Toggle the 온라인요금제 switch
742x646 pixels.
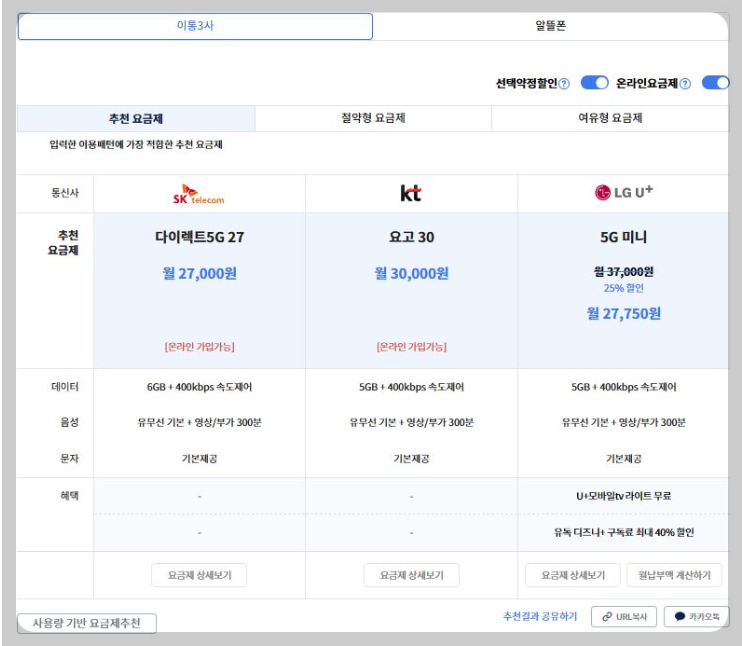click(x=715, y=83)
